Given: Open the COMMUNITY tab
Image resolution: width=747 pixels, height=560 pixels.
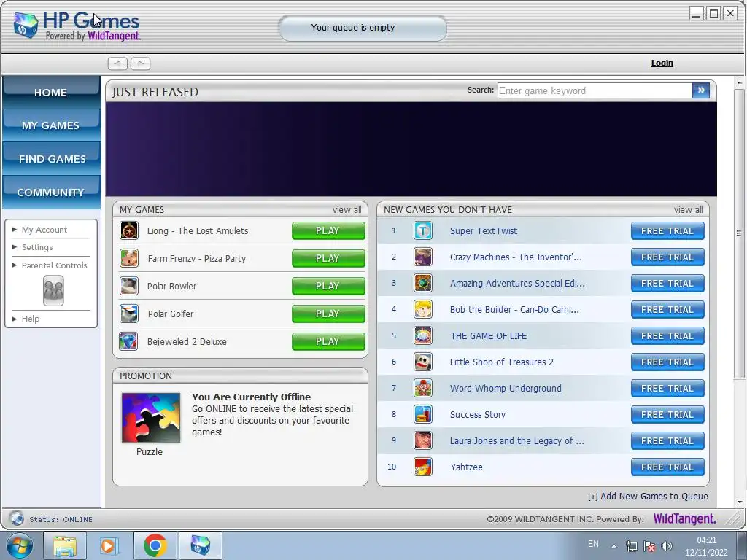Looking at the screenshot, I should [51, 192].
